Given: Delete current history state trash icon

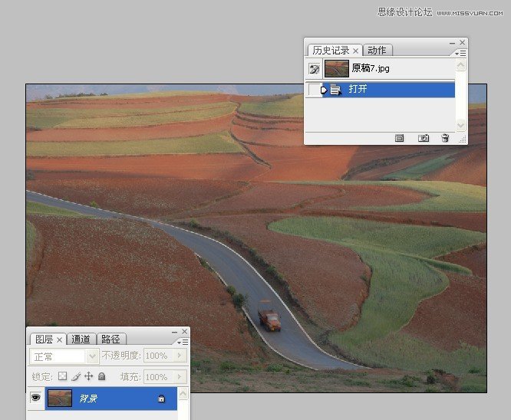Looking at the screenshot, I should tap(445, 138).
